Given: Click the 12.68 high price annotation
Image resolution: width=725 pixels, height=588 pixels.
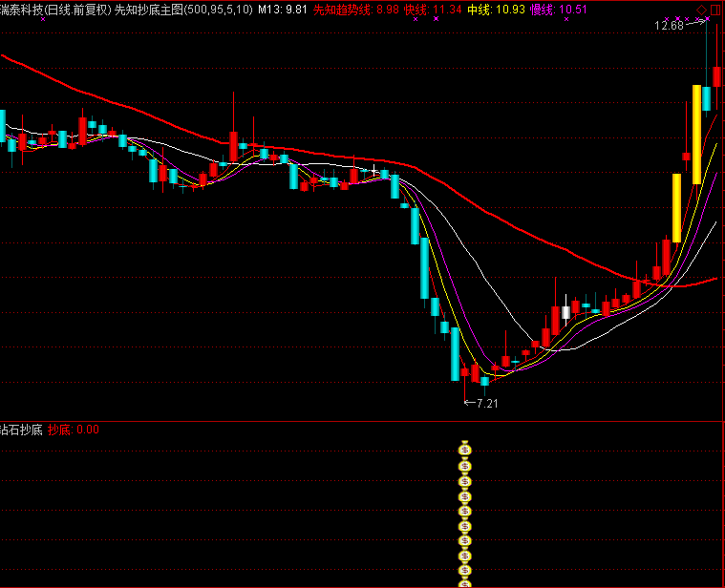Looking at the screenshot, I should coord(669,26).
